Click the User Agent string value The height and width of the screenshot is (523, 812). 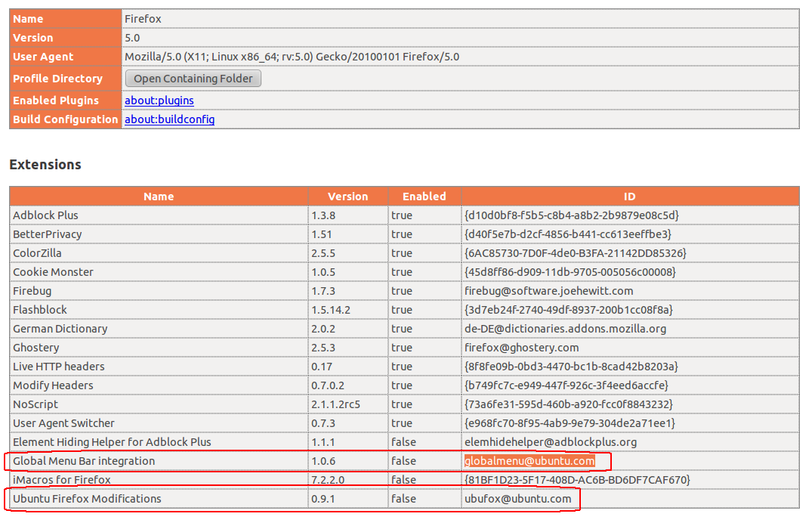pyautogui.click(x=292, y=57)
